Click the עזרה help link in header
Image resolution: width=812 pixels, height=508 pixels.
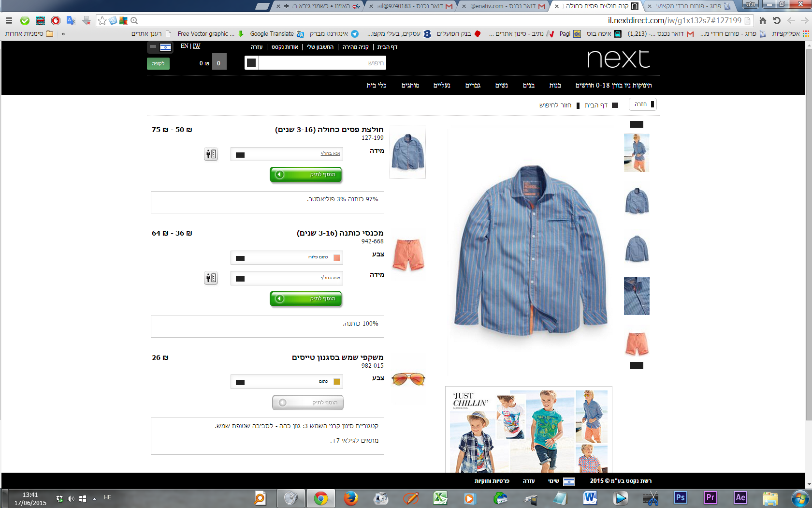click(x=257, y=47)
